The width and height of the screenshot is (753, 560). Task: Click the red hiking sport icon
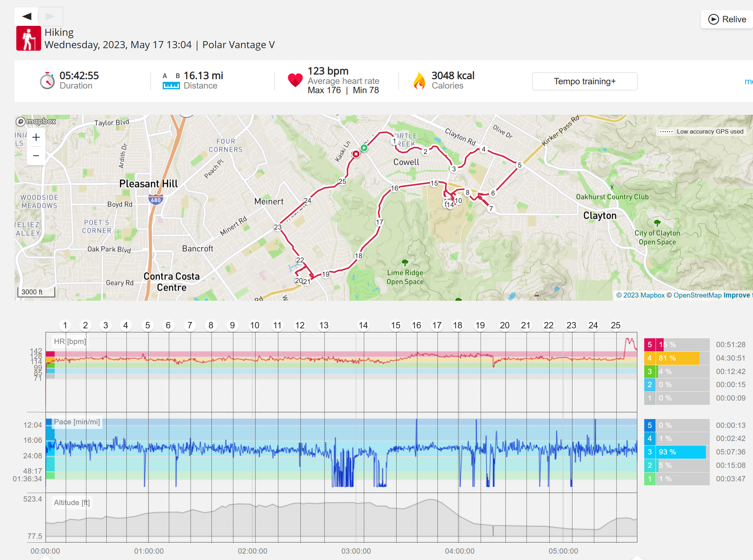click(x=29, y=38)
